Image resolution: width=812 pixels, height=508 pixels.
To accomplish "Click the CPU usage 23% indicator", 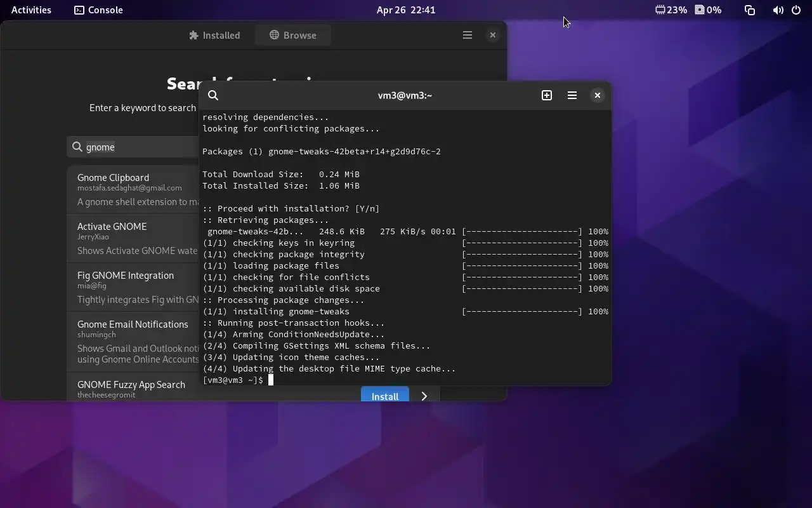I will (x=671, y=10).
